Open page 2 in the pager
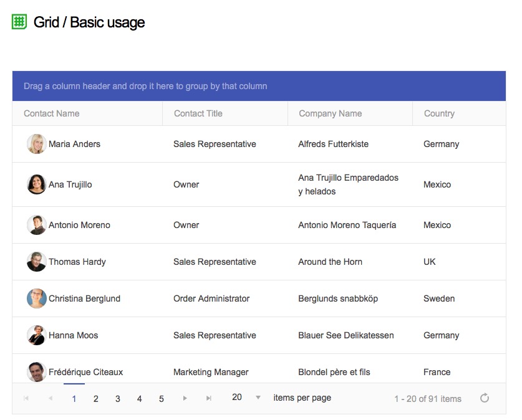522x420 pixels. (x=96, y=399)
